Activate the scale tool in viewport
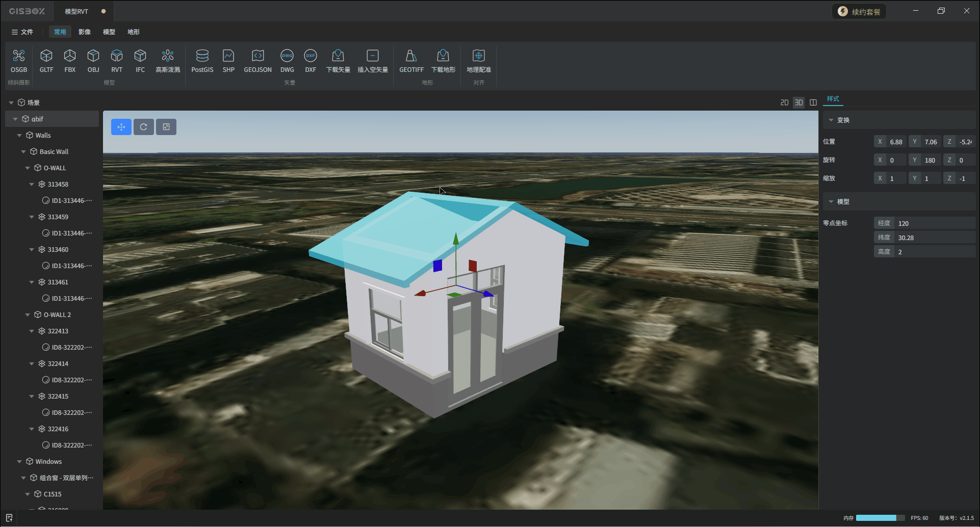 pyautogui.click(x=166, y=127)
